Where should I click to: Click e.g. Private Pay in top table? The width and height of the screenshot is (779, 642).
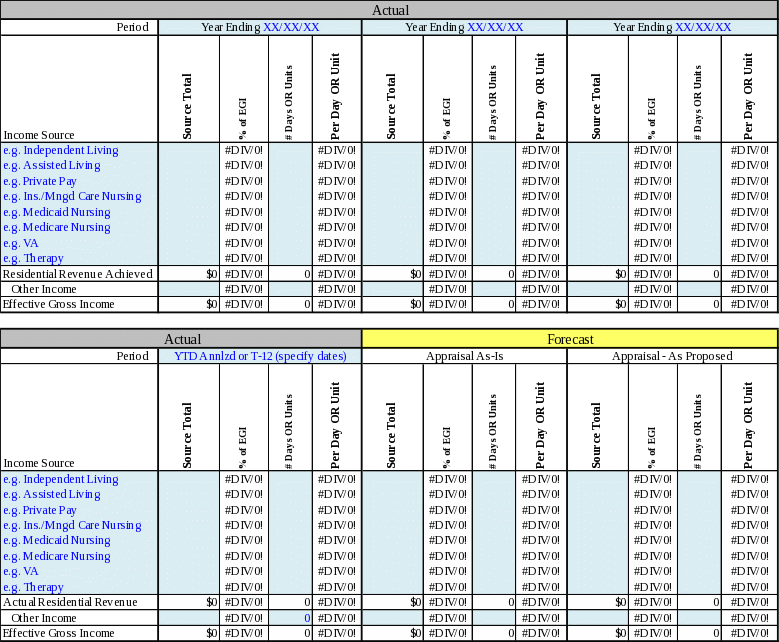tap(40, 181)
